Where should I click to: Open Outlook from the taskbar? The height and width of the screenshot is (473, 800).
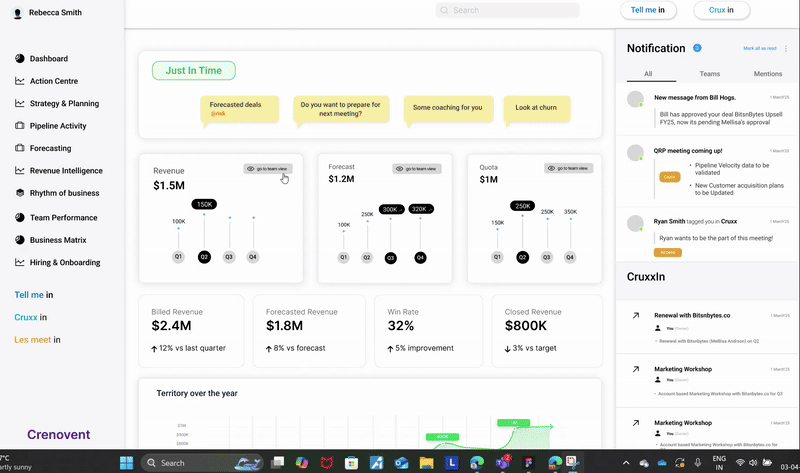tap(402, 463)
